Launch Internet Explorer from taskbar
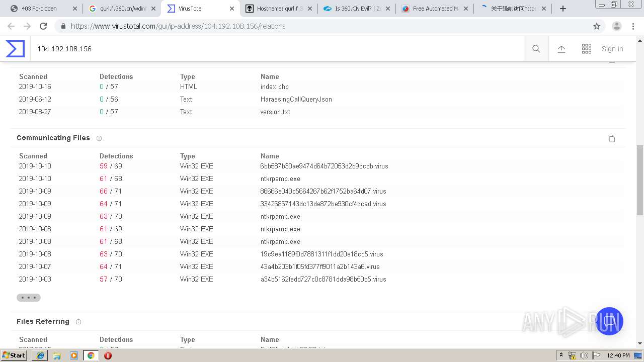This screenshot has height=362, width=644. [40, 355]
